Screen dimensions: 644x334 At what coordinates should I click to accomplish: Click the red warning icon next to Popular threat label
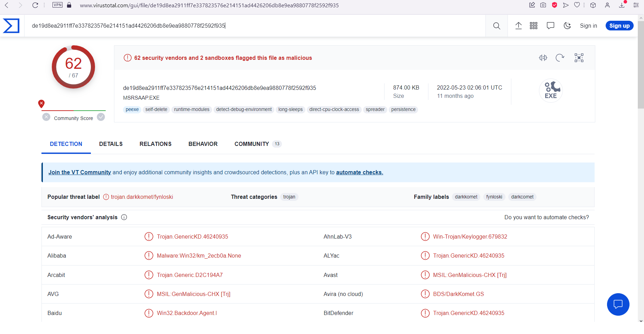[x=106, y=197]
